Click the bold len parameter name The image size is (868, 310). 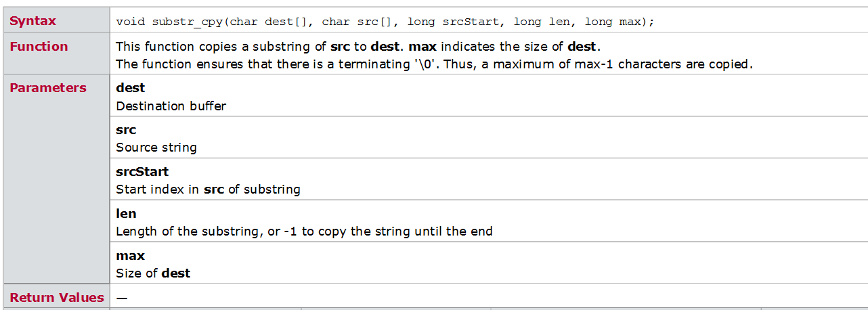point(126,214)
